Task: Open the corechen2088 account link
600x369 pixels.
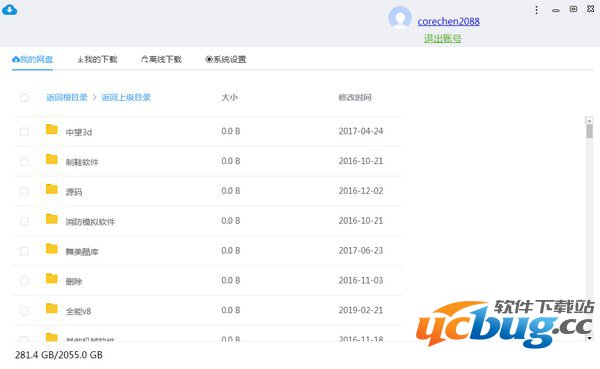Action: [448, 21]
